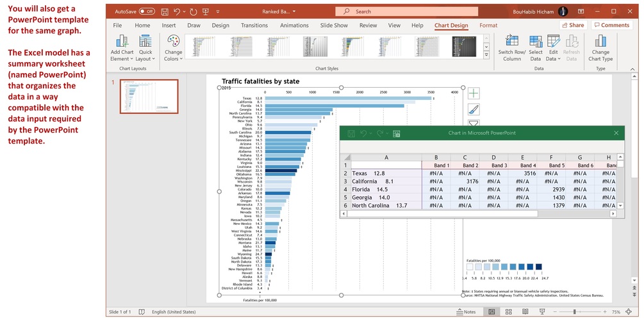This screenshot has width=644, height=323.
Task: Click the Chart Styles paintbrush button
Action: coord(474,110)
